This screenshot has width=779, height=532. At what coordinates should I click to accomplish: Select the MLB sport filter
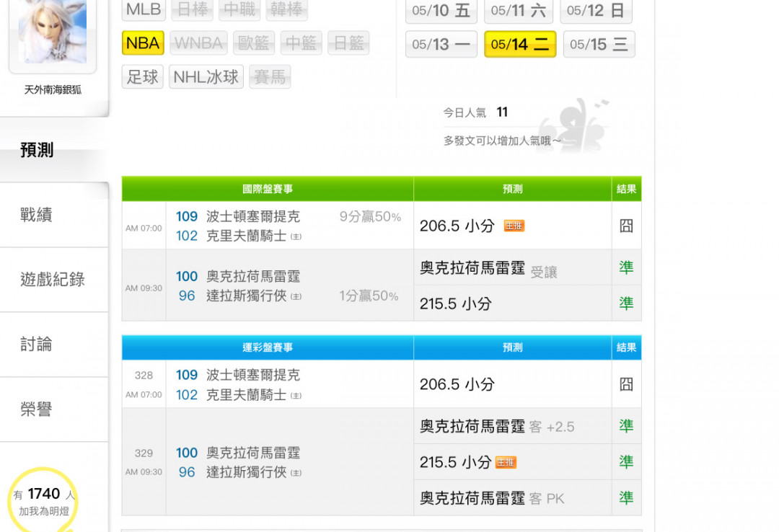point(144,9)
